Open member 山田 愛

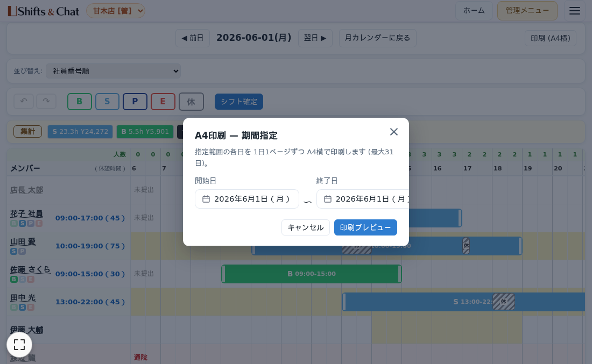point(23,241)
